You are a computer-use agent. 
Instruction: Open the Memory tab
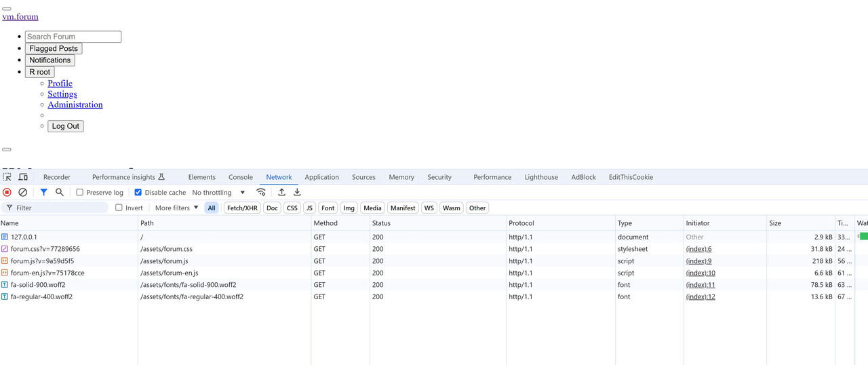tap(401, 177)
